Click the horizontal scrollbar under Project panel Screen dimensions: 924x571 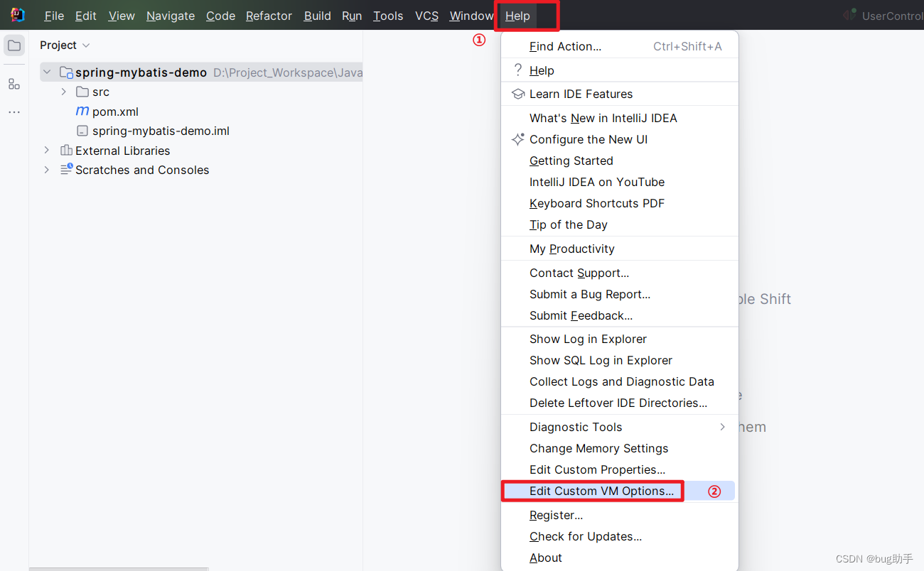pyautogui.click(x=119, y=569)
